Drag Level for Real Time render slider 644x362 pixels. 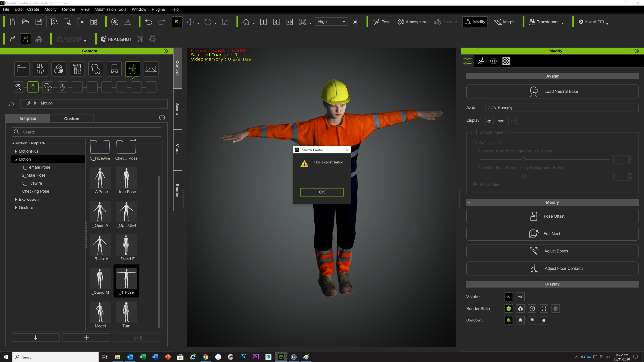[x=524, y=159]
